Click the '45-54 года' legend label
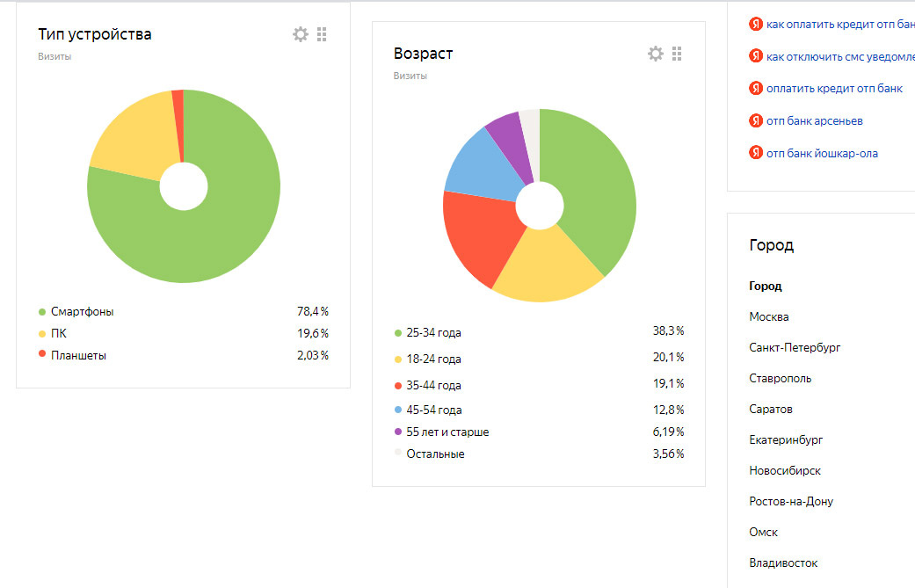This screenshot has width=915, height=588. [434, 410]
